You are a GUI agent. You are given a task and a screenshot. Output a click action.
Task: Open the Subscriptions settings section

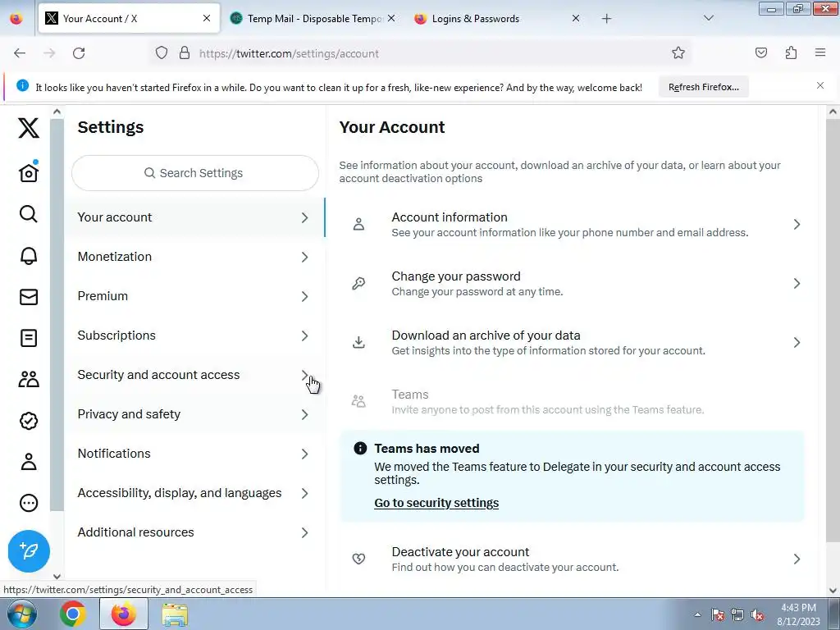point(194,336)
